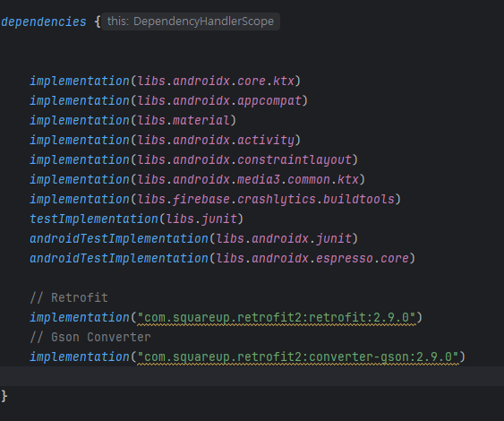Click the dependencies keyword
This screenshot has height=421, width=504.
coord(44,21)
